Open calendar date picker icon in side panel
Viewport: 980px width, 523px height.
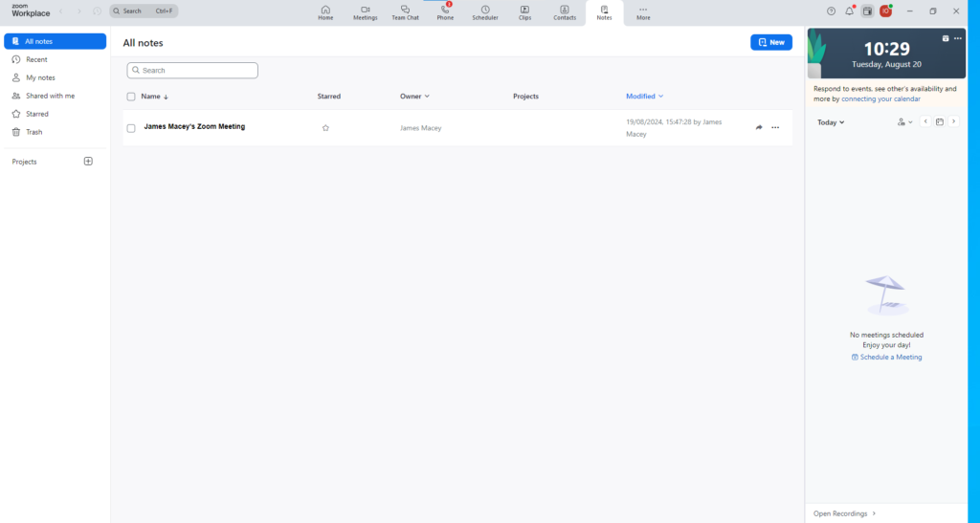click(x=939, y=122)
